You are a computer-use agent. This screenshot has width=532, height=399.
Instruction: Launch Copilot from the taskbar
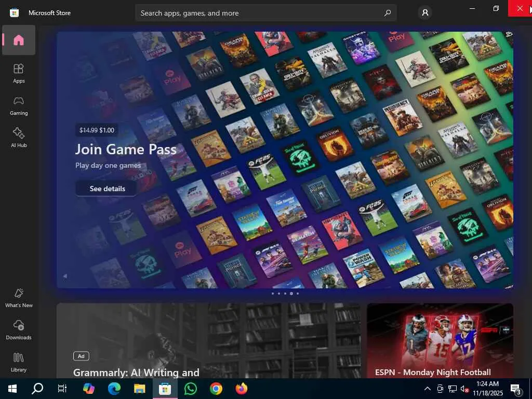pyautogui.click(x=88, y=389)
